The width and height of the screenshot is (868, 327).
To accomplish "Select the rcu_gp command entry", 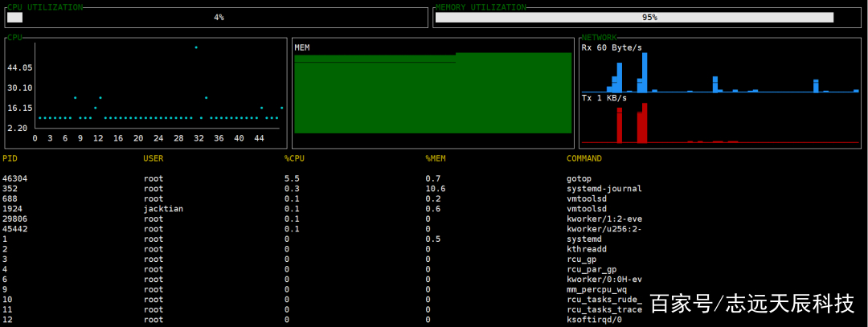I will (x=581, y=260).
